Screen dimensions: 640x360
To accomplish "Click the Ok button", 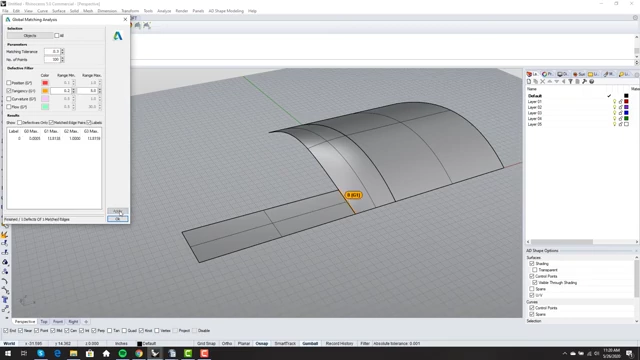I will [118, 219].
